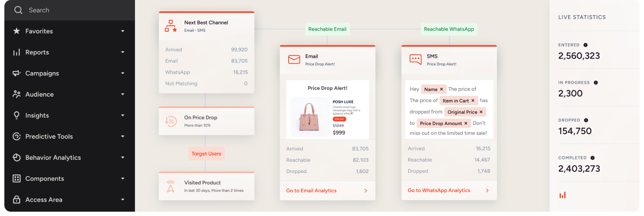This screenshot has width=644, height=216.
Task: Open the Behavior Analytics menu item
Action: pyautogui.click(x=69, y=157)
